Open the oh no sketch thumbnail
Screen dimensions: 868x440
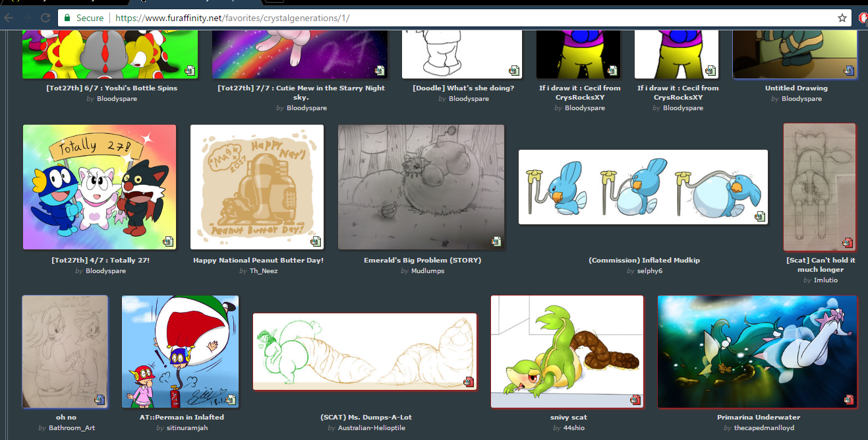point(65,352)
